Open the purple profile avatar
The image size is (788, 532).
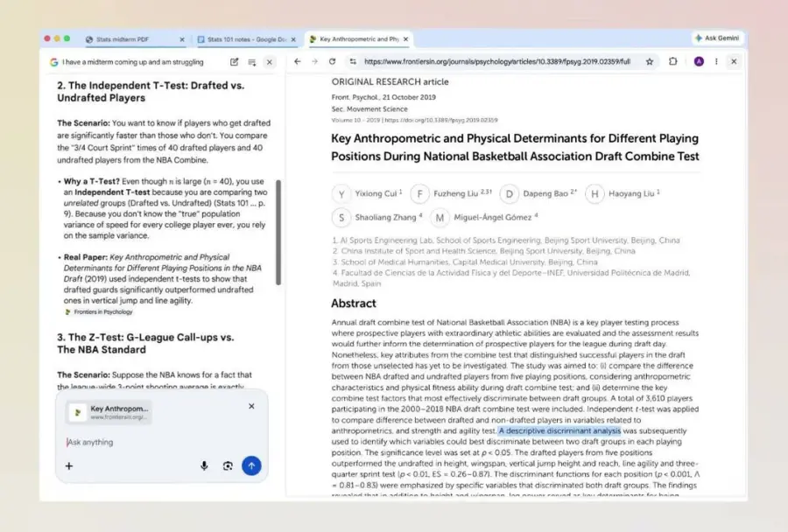[x=699, y=61]
